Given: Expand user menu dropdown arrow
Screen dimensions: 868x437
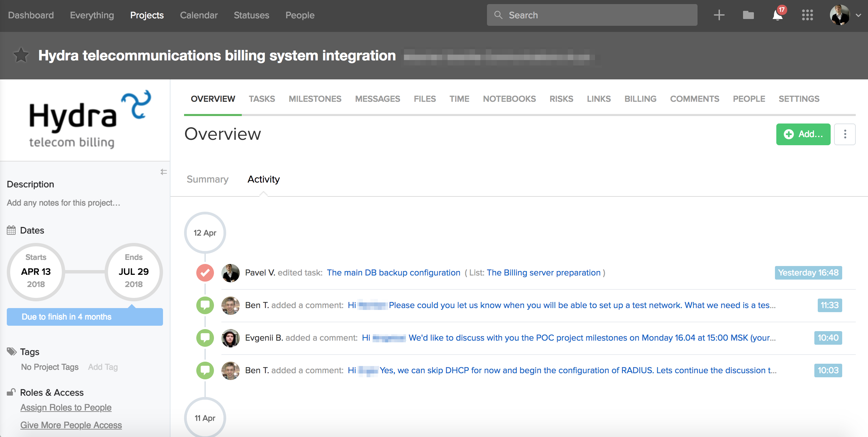Looking at the screenshot, I should point(858,15).
